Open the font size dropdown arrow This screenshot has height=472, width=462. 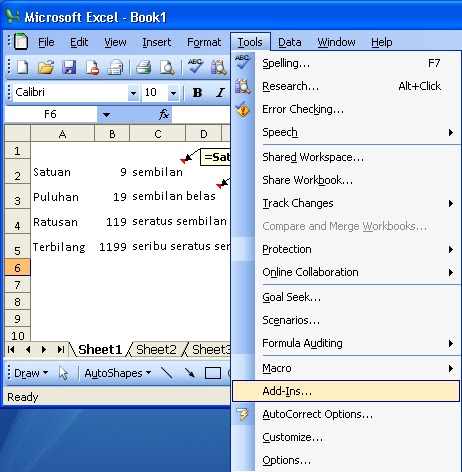click(x=173, y=93)
